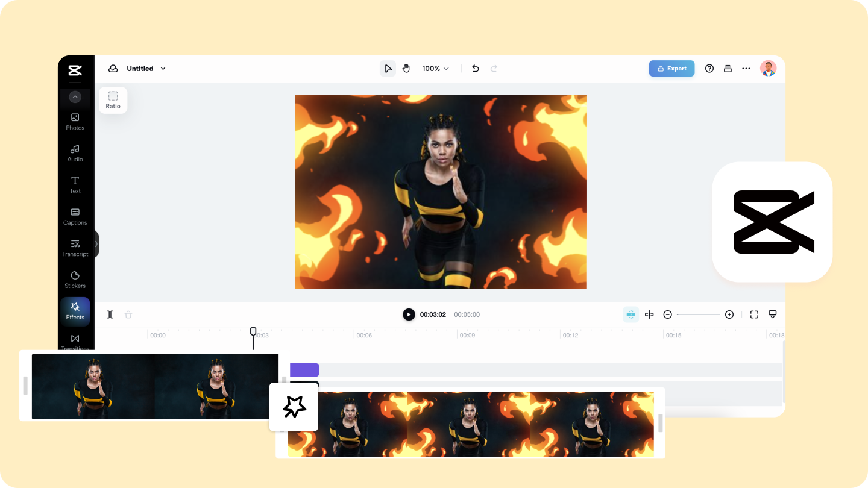The image size is (868, 488).
Task: Click the Split clip tool in timeline
Action: [110, 314]
